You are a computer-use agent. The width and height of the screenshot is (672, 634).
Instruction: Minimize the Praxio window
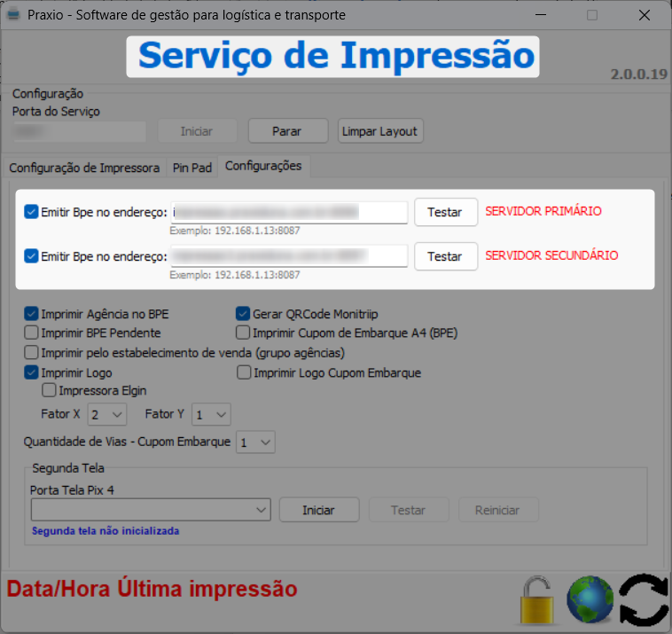tap(541, 15)
